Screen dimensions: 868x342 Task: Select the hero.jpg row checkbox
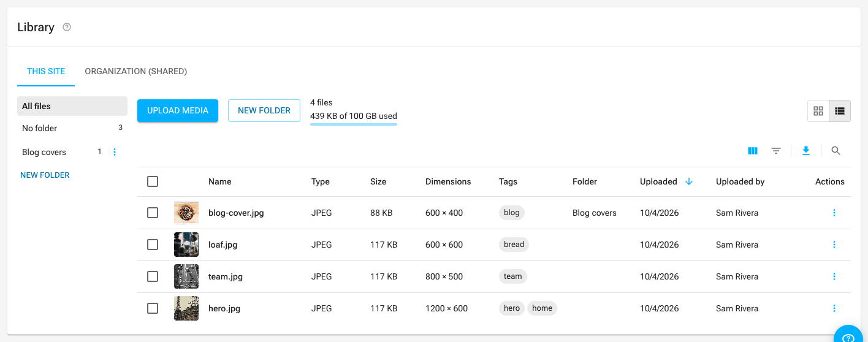153,308
